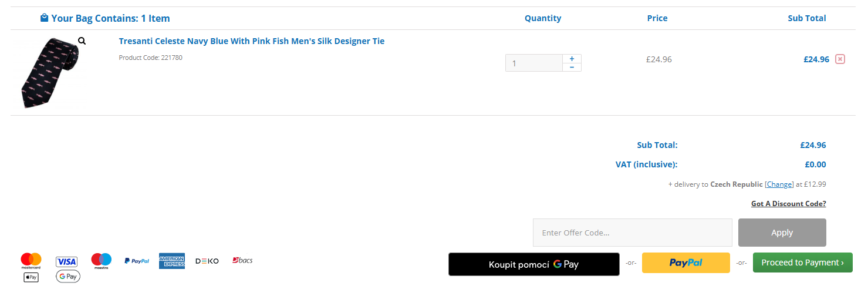868x286 pixels.
Task: Click the Maestro payment icon
Action: tap(101, 261)
